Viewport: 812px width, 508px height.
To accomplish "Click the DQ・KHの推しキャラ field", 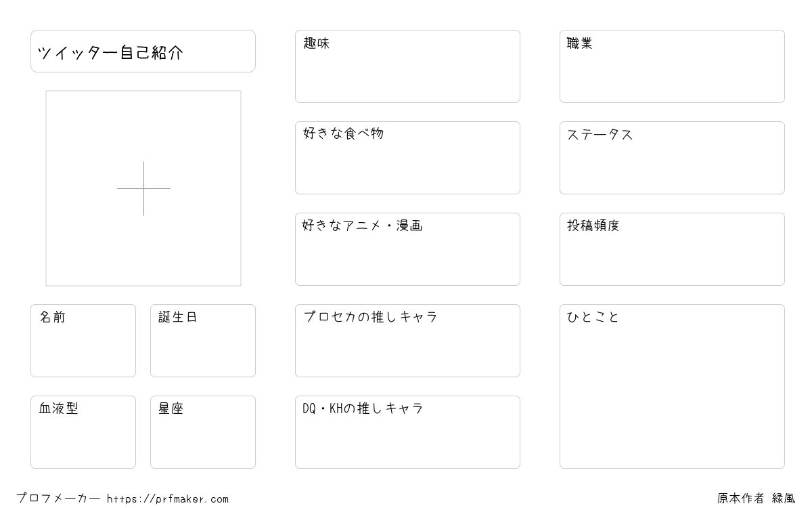I will [x=407, y=432].
